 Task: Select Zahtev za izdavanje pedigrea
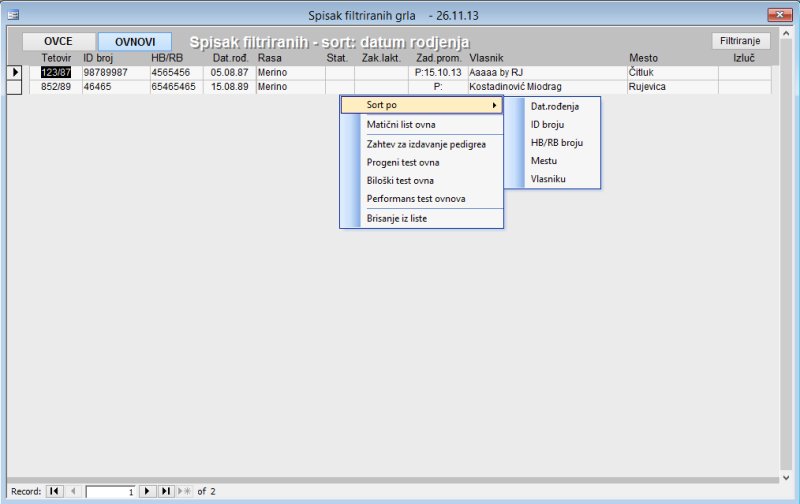coord(426,144)
